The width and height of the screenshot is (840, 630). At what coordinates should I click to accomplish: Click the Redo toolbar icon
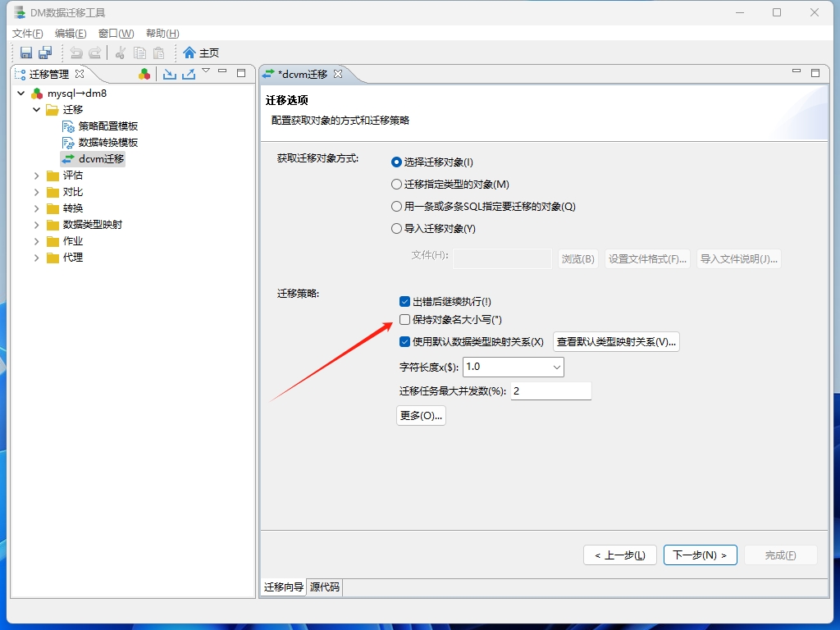95,52
